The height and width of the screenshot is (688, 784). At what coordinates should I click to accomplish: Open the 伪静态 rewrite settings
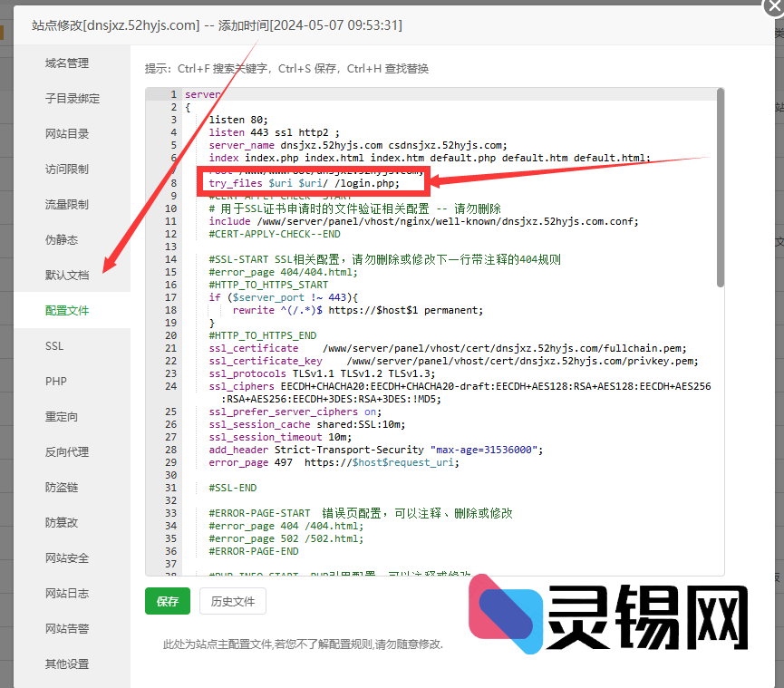(62, 240)
